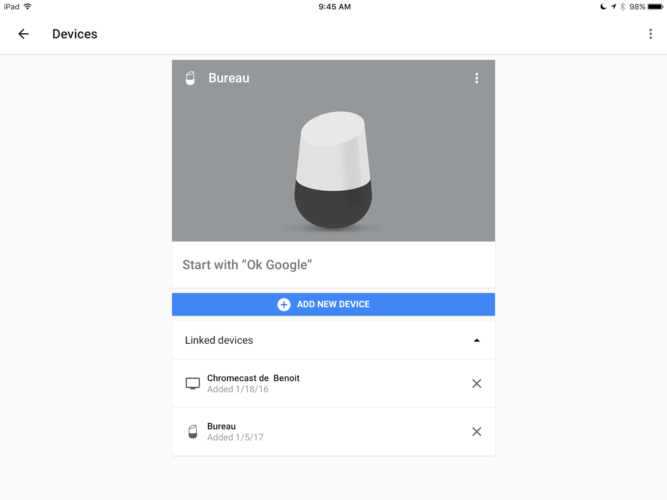Click the speaker icon in Bureau linked row
667x500 pixels.
coord(193,431)
